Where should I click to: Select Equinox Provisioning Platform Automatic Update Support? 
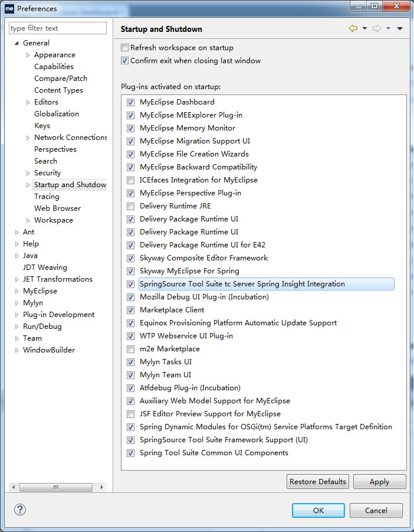pos(238,323)
